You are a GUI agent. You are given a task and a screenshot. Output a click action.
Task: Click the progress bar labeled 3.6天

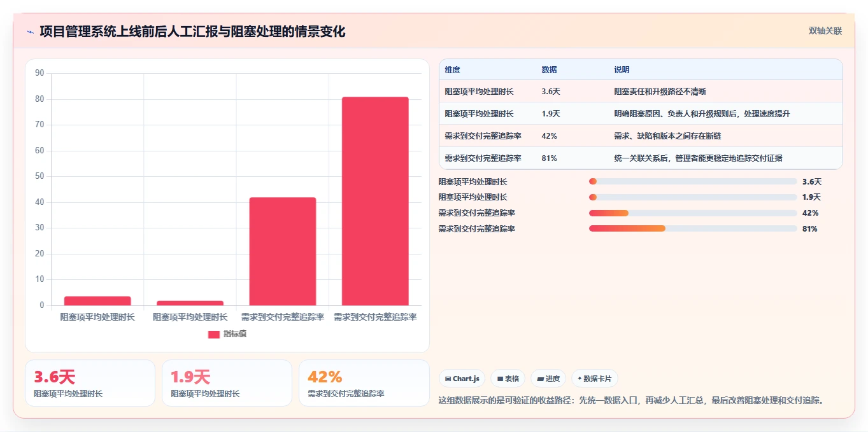point(693,181)
